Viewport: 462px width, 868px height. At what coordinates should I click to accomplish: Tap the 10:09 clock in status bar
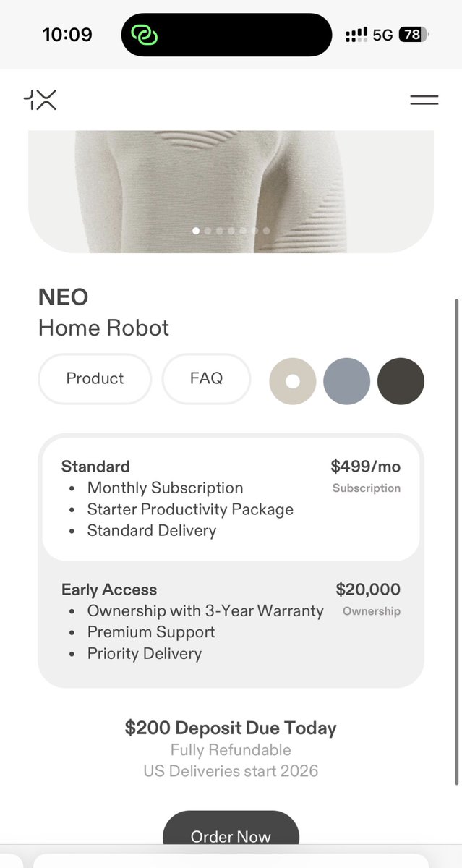tap(67, 35)
